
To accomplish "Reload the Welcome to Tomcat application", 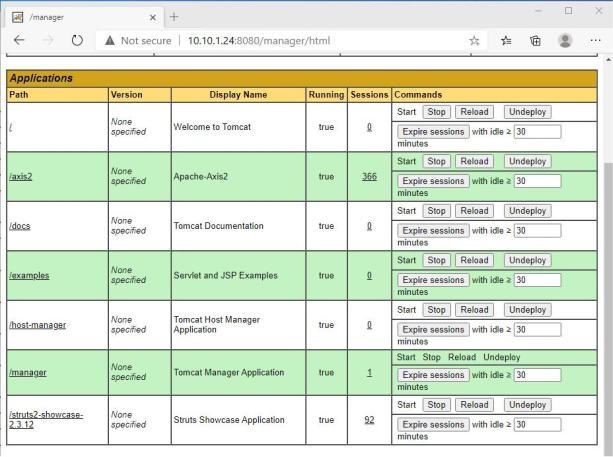I will click(x=474, y=112).
